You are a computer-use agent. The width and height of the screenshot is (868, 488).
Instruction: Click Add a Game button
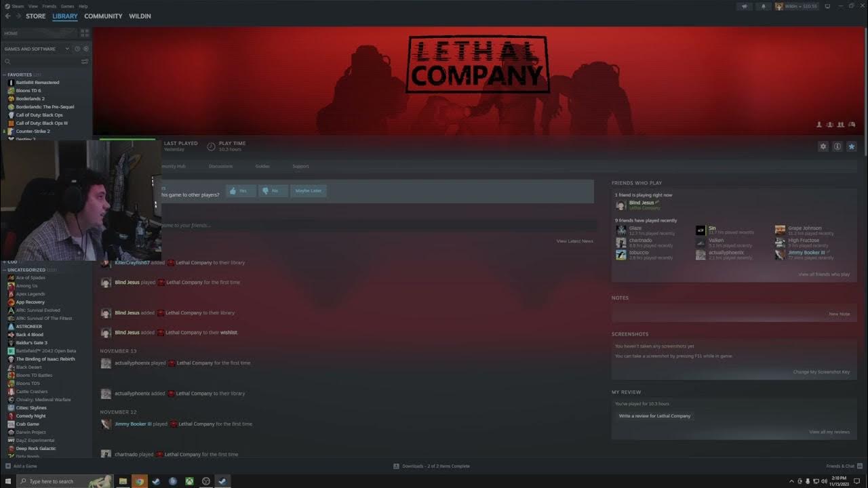[22, 466]
